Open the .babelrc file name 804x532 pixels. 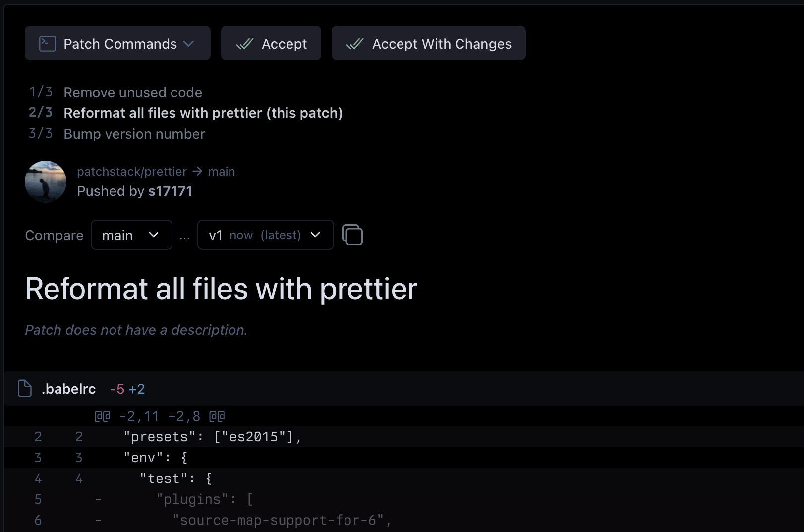coord(68,389)
